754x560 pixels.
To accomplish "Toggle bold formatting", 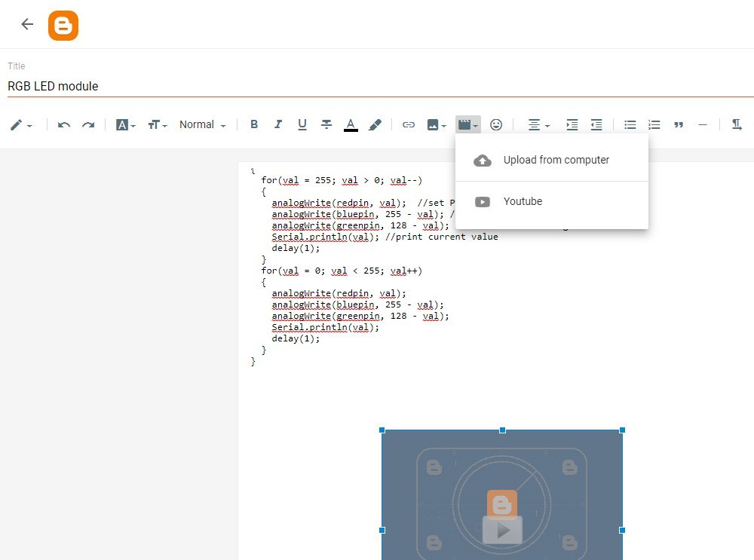I will click(254, 124).
